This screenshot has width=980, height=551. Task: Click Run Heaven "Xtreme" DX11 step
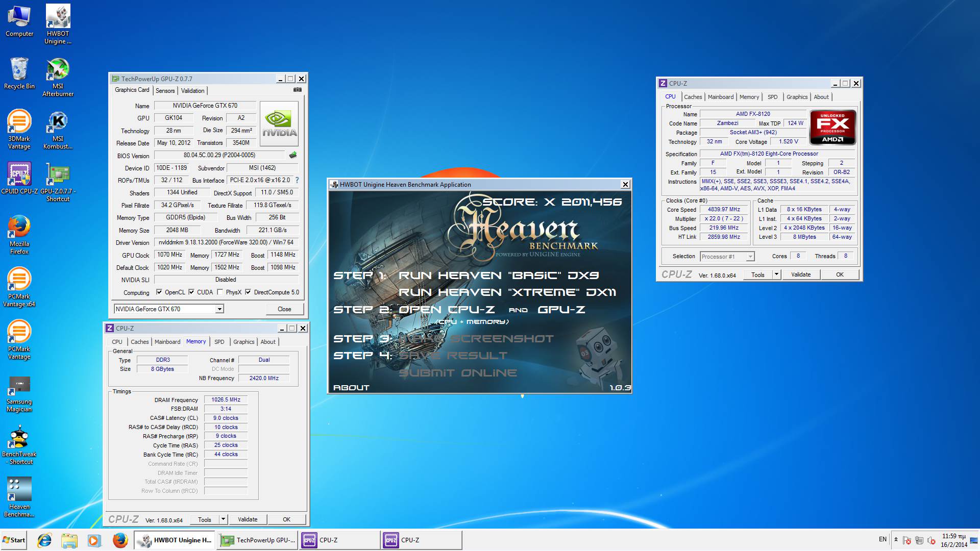click(507, 292)
